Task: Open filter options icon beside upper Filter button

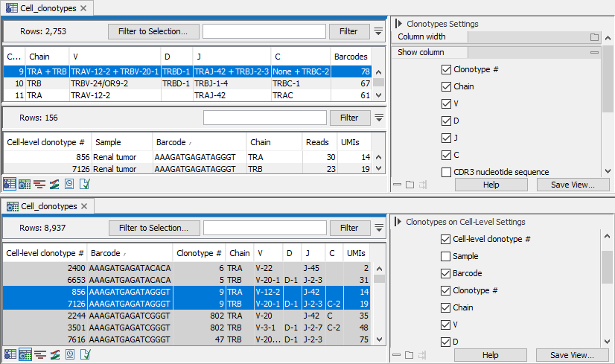Action: tap(378, 31)
